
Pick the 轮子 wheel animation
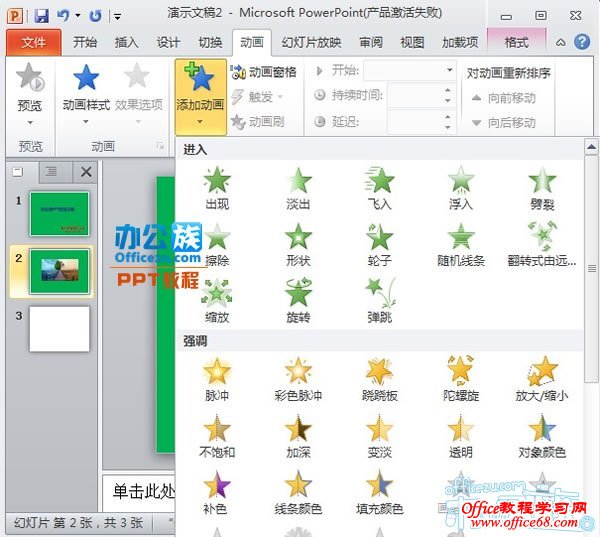pos(380,244)
